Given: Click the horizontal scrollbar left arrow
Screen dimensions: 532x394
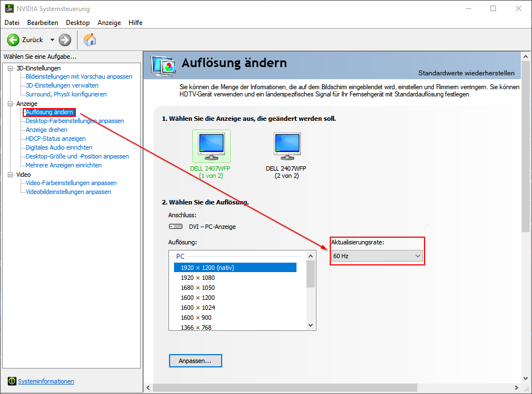Looking at the screenshot, I should 148,387.
